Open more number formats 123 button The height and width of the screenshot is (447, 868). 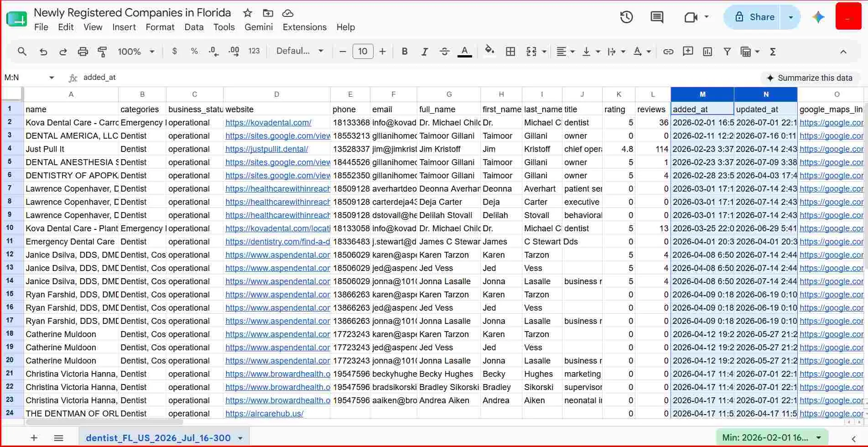click(x=254, y=51)
